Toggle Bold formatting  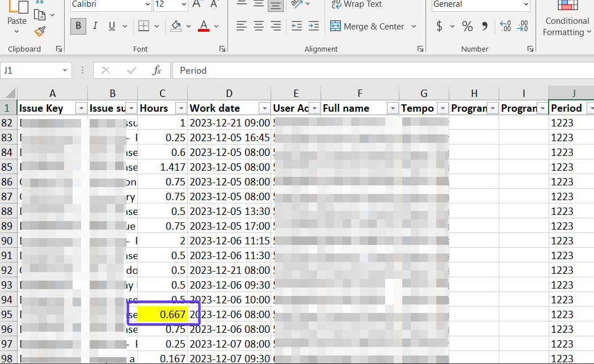(78, 26)
